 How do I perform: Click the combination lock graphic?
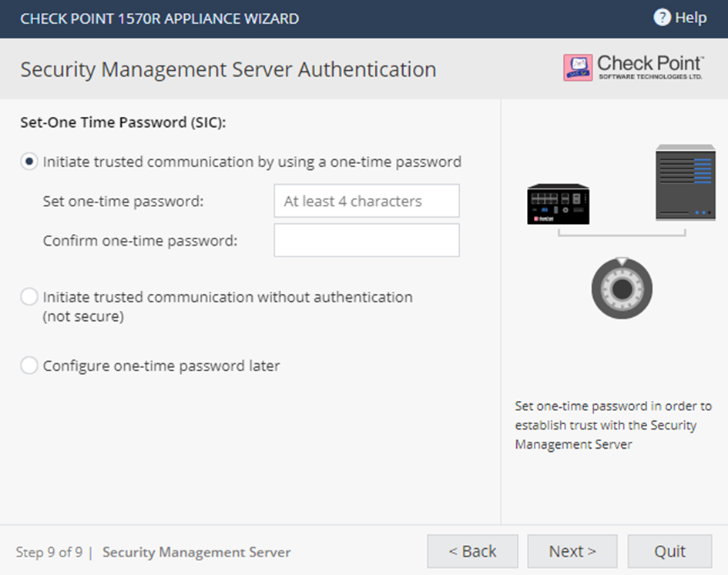[x=622, y=290]
